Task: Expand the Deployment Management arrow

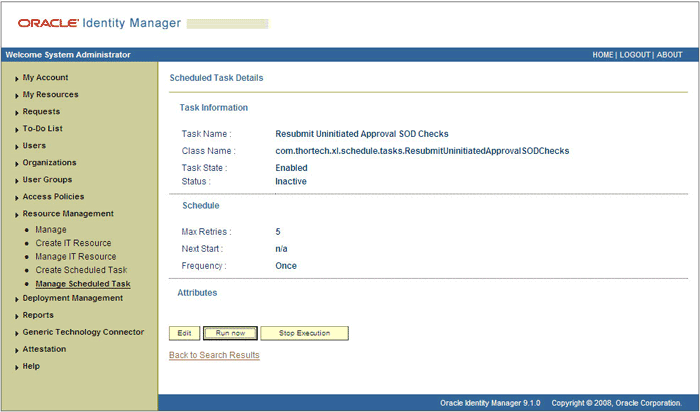Action: [17, 299]
